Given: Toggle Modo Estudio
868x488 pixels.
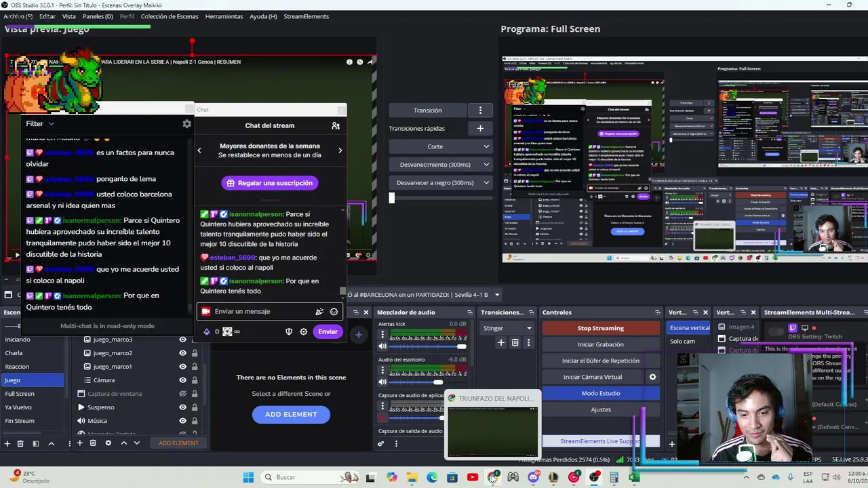Looking at the screenshot, I should [x=601, y=393].
